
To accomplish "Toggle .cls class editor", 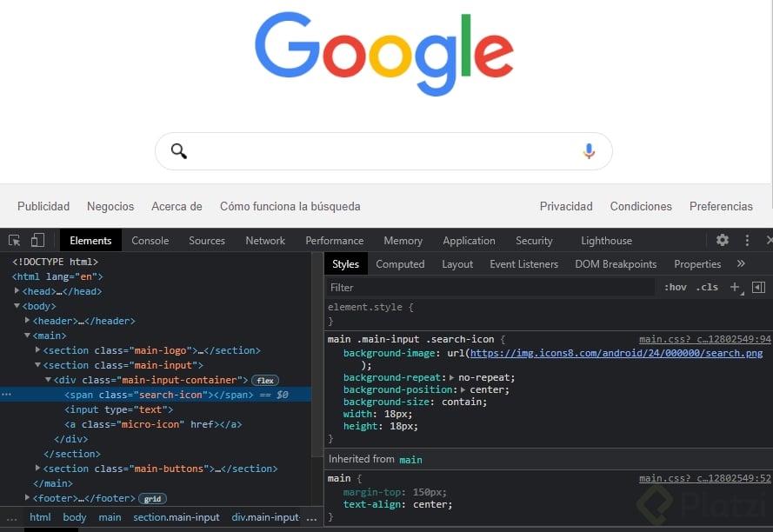I will click(707, 288).
